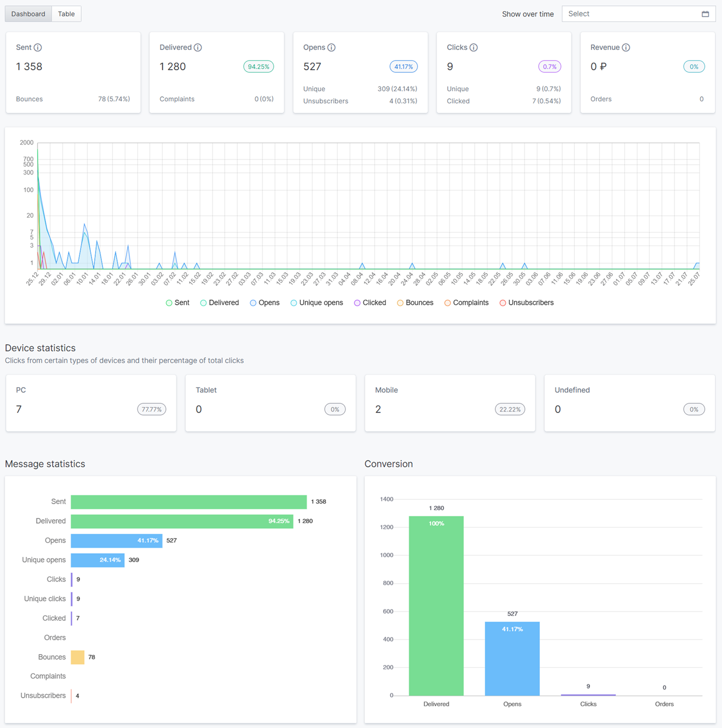This screenshot has width=722, height=728.
Task: Hide the Delivered series in the legend
Action: pos(220,303)
